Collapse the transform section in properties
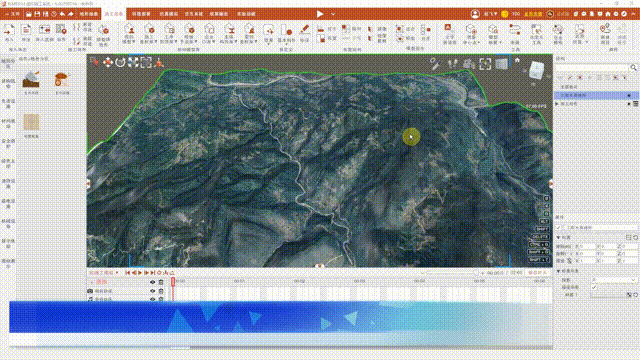 [x=558, y=237]
